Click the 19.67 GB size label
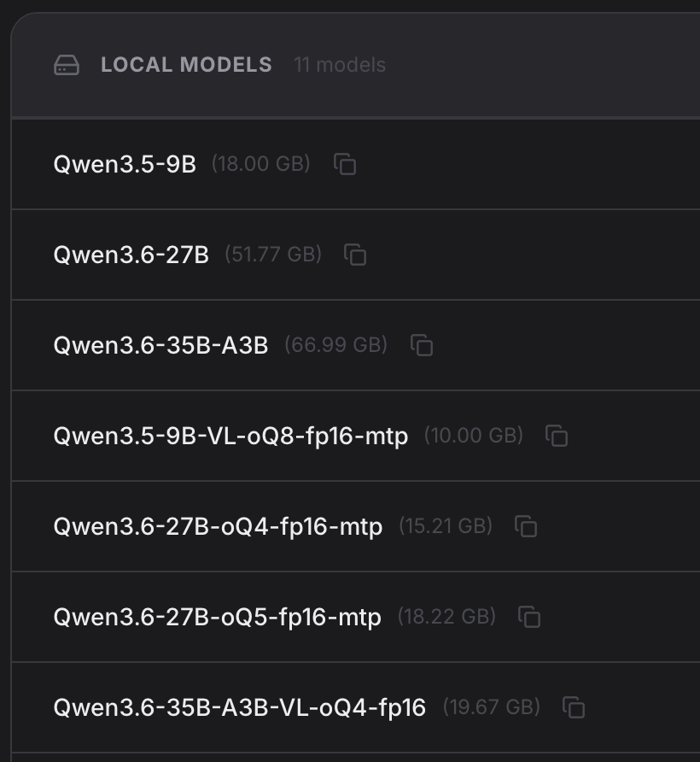This screenshot has width=700, height=762. tap(492, 707)
